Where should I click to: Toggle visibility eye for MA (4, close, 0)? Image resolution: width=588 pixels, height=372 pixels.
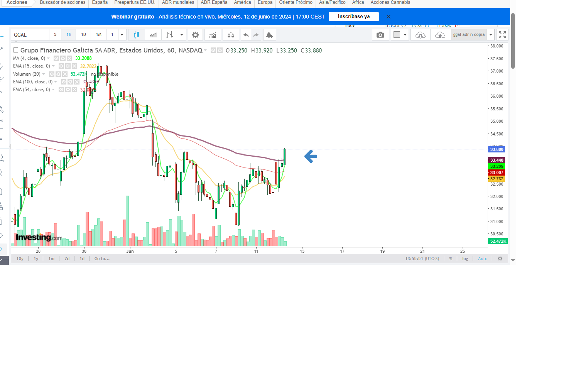tap(56, 58)
